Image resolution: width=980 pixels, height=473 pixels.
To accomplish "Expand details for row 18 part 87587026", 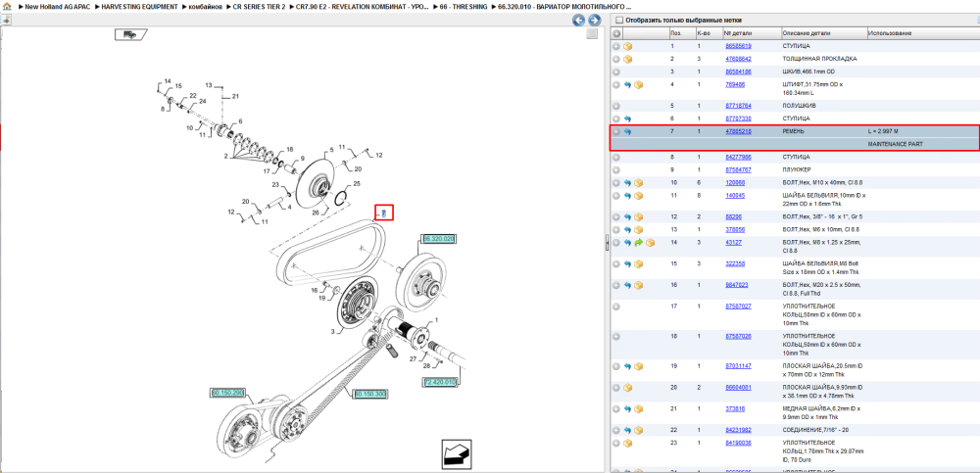I will pos(616,336).
